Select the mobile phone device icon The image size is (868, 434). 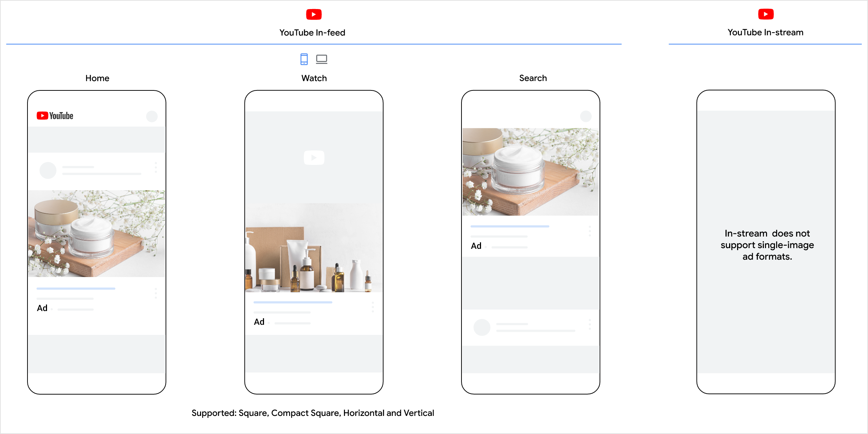pyautogui.click(x=304, y=59)
